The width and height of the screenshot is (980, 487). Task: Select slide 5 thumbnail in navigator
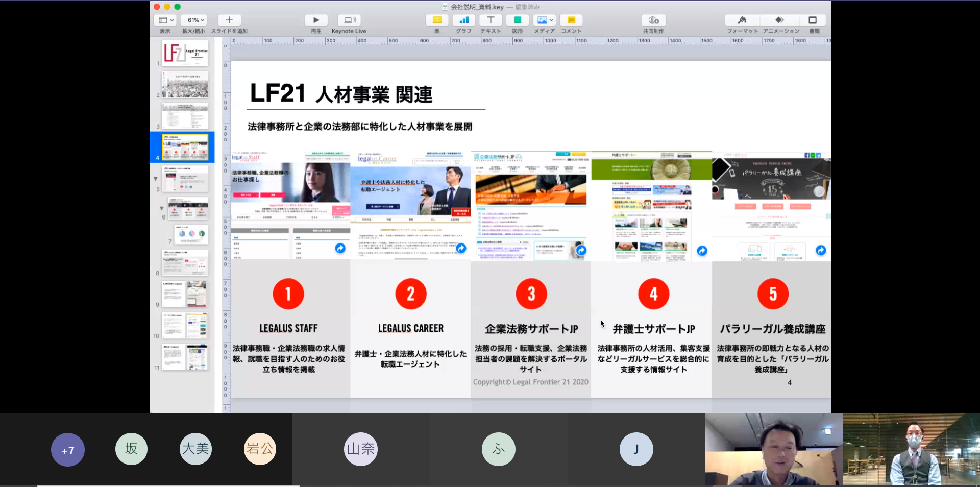[185, 179]
